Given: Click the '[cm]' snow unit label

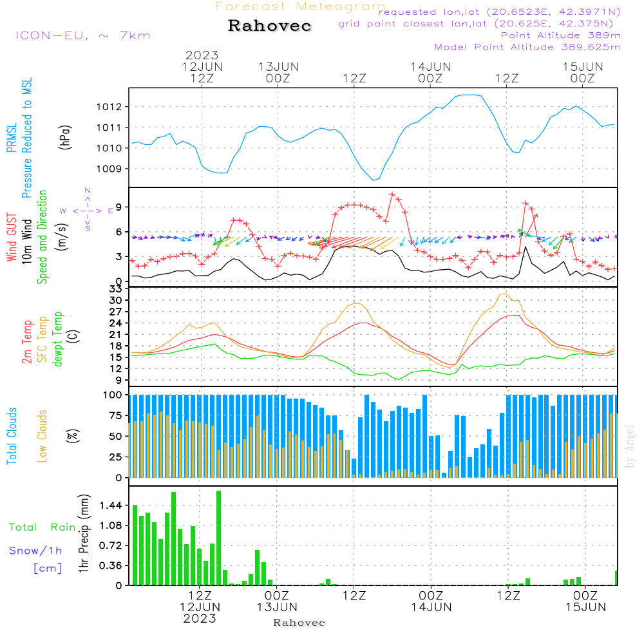Looking at the screenshot, I should tap(48, 569).
